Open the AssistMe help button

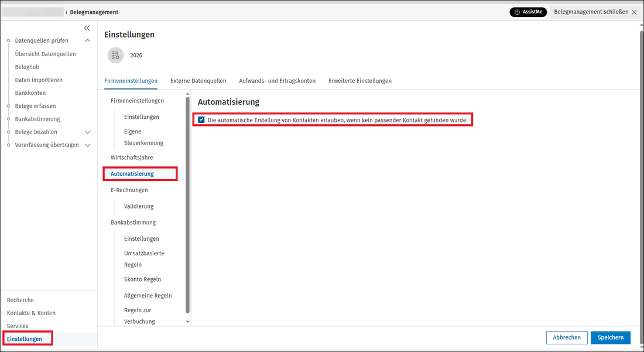pos(528,12)
